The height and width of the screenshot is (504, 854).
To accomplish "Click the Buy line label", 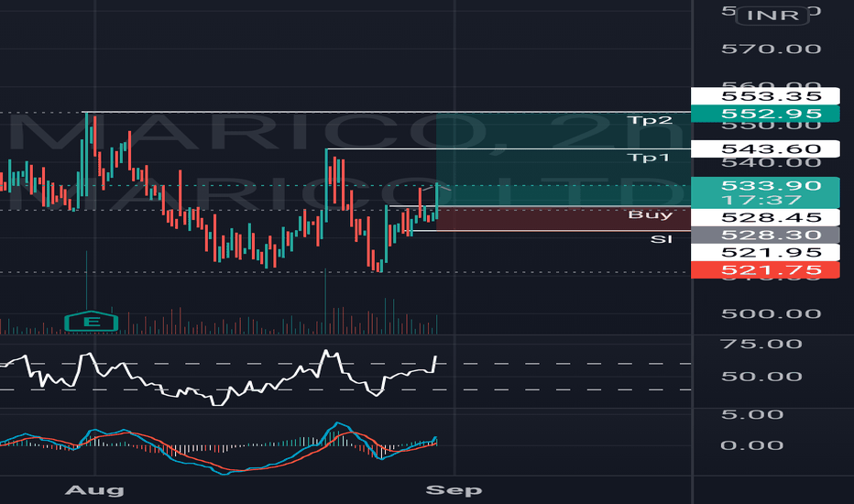I will [x=651, y=214].
